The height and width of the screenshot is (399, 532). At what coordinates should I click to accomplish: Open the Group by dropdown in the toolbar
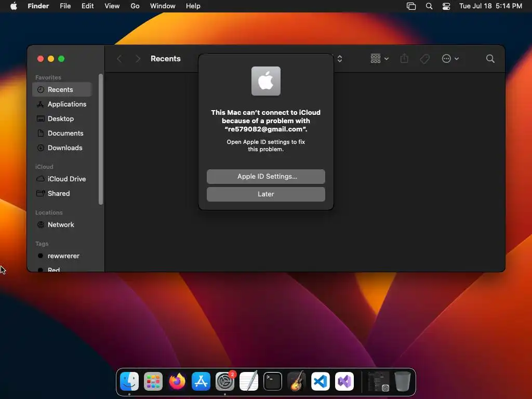(x=379, y=59)
